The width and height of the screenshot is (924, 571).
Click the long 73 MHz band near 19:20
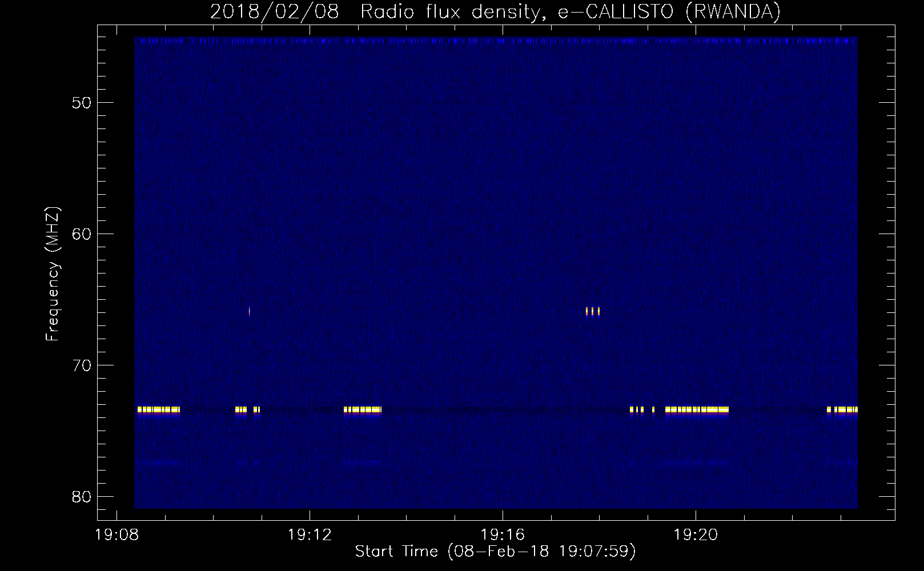click(697, 410)
